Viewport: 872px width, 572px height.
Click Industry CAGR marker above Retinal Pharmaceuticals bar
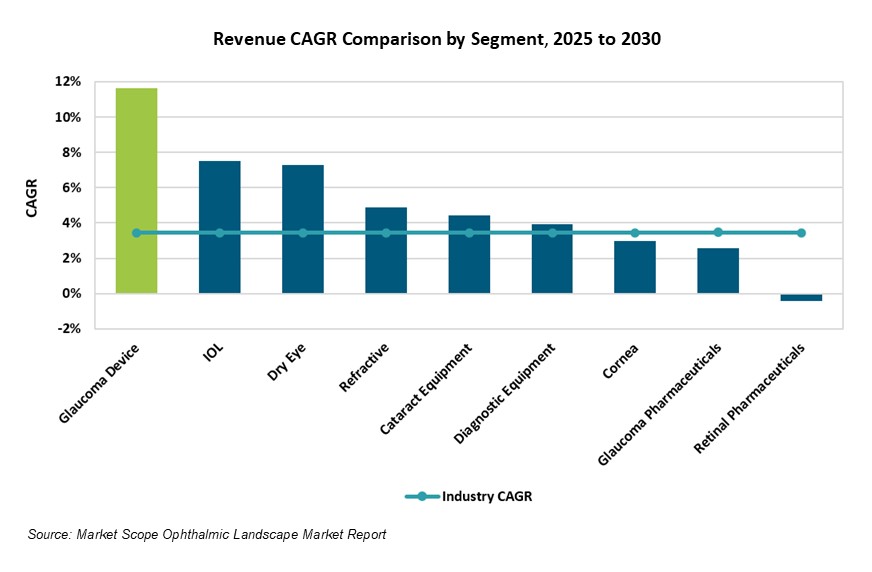click(801, 233)
